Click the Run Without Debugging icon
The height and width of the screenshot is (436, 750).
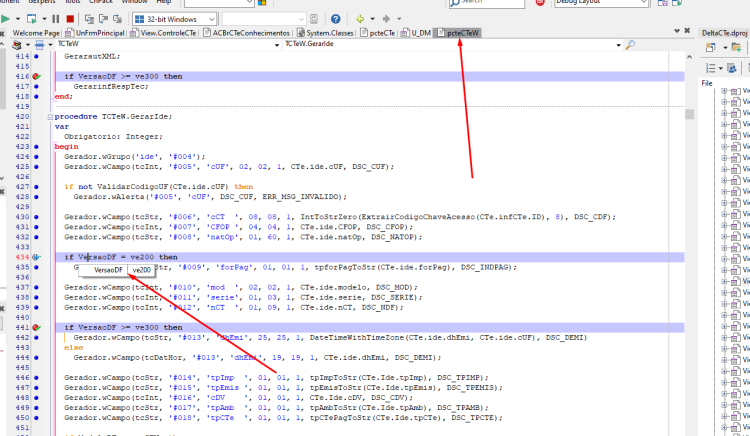pyautogui.click(x=32, y=19)
